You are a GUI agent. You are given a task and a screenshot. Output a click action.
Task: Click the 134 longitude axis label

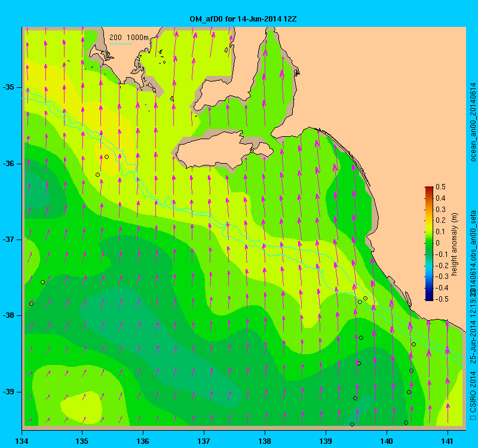(22, 441)
